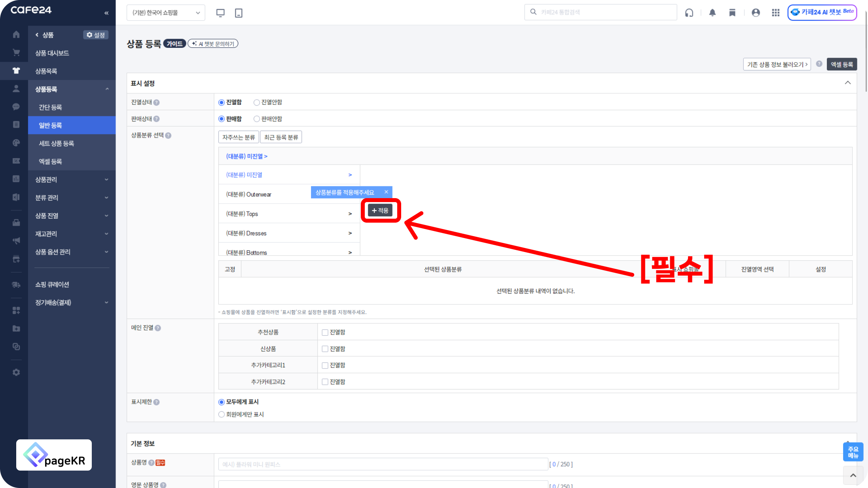
Task: Click the + 적용 button
Action: [x=380, y=210]
